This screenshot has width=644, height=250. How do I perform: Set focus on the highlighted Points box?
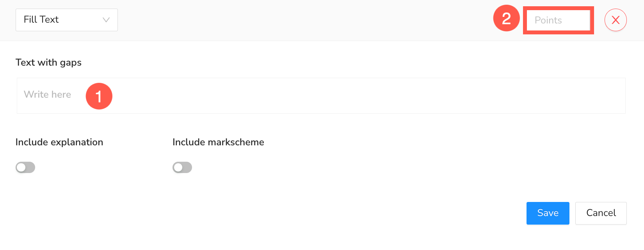tap(558, 20)
